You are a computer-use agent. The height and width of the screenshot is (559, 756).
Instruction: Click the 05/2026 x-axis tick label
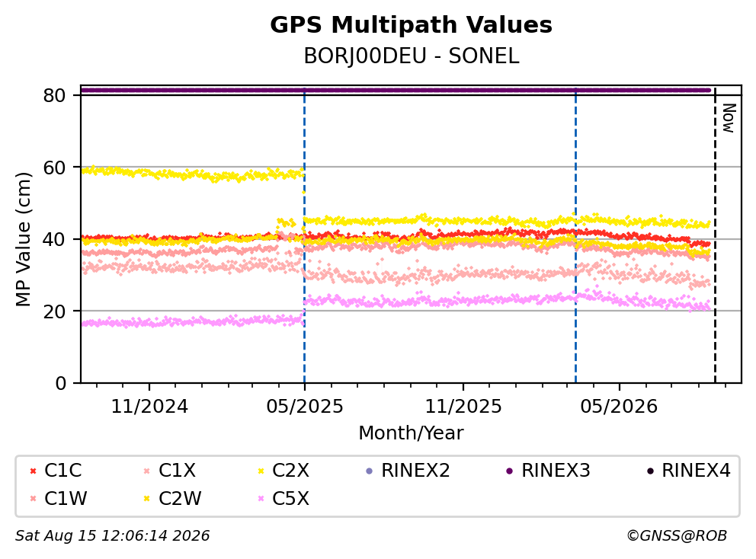619,407
